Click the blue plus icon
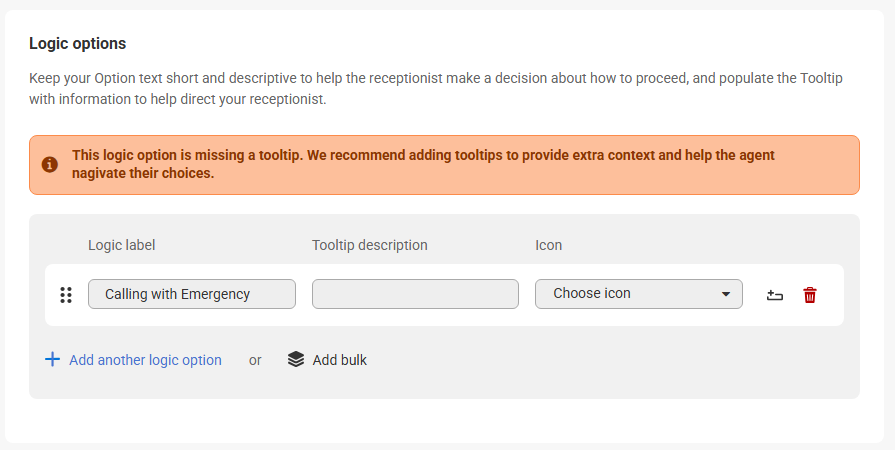 [52, 359]
